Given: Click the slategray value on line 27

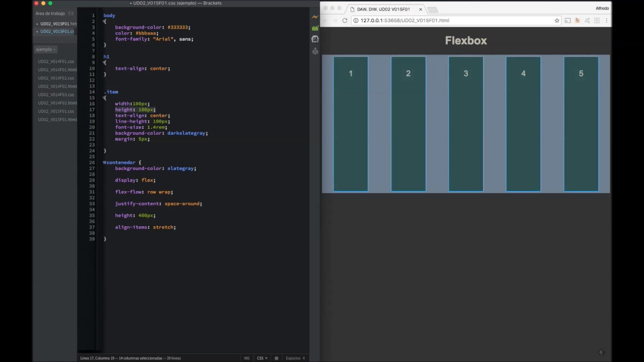Looking at the screenshot, I should (180, 168).
